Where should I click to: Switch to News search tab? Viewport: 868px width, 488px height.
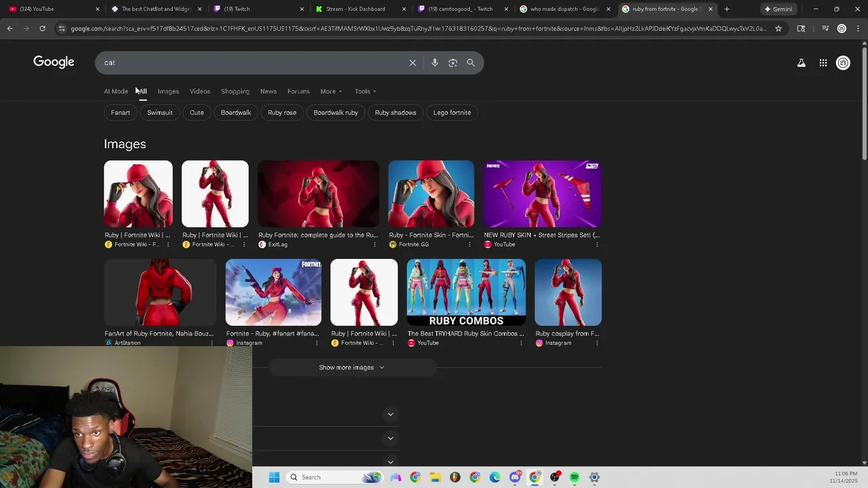click(269, 91)
